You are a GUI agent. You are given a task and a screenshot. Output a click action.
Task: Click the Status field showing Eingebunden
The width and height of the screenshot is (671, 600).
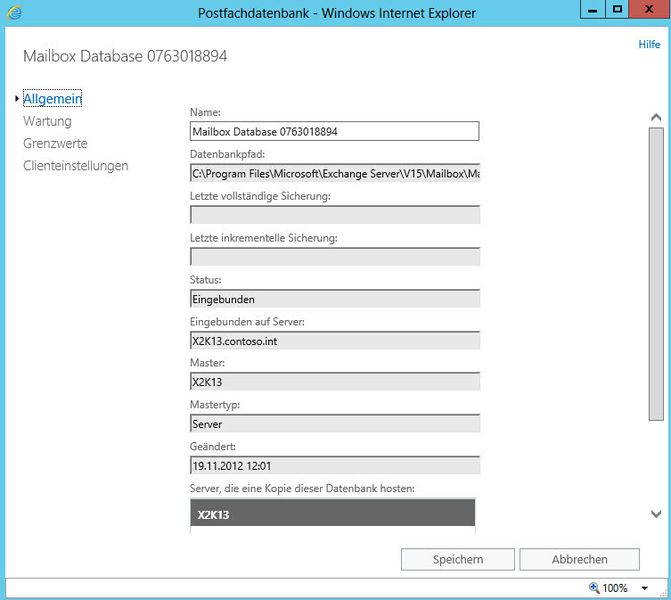click(335, 299)
